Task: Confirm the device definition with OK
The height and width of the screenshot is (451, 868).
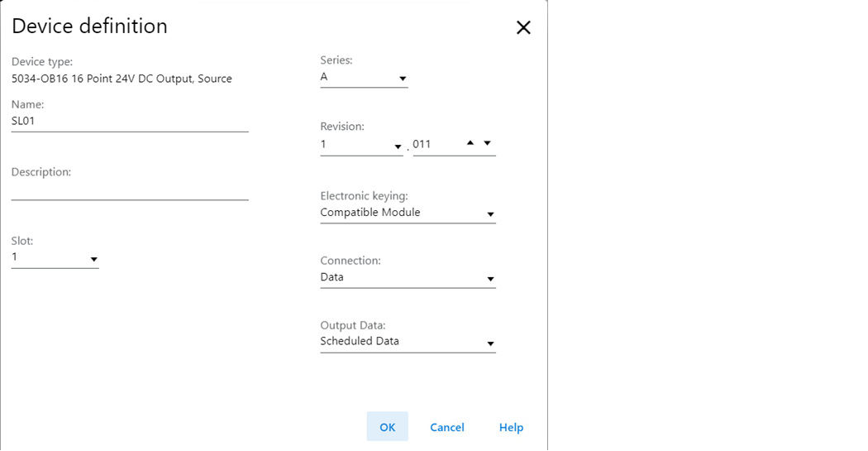Action: 388,427
